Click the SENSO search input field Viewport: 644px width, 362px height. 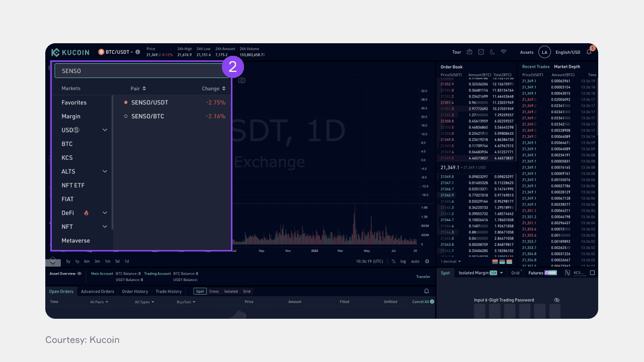[142, 71]
